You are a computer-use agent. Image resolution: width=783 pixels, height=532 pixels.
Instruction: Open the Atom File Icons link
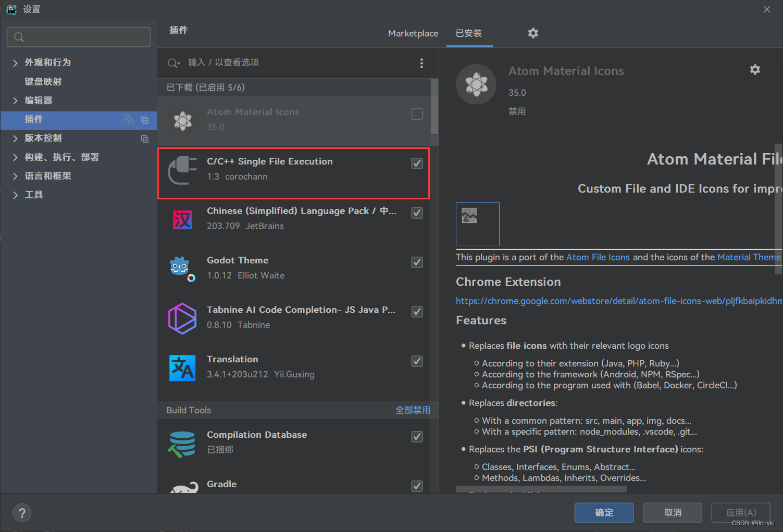[598, 257]
